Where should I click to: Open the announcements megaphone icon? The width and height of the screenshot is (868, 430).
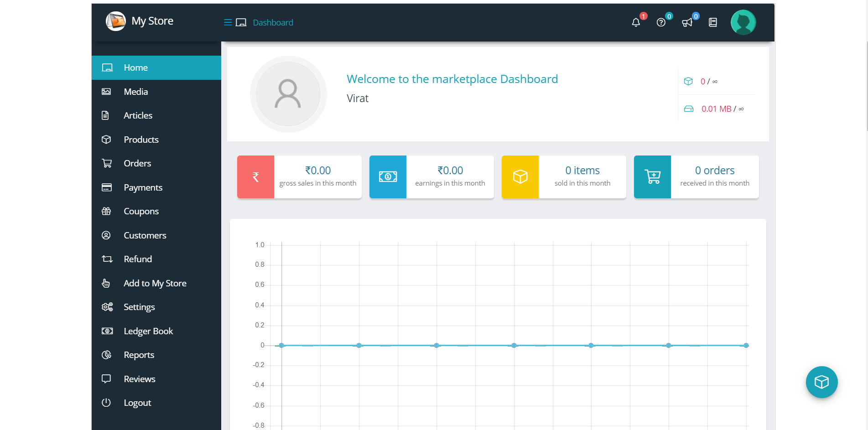(x=688, y=22)
